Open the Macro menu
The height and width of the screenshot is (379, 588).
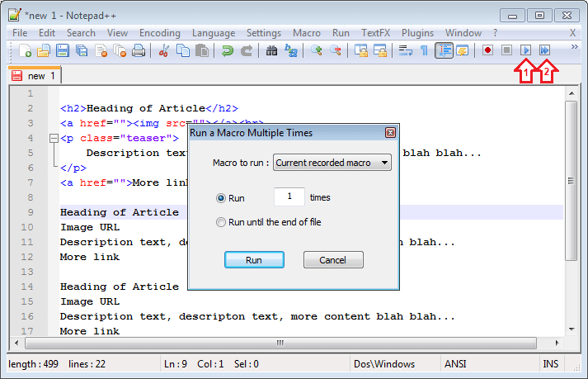(x=306, y=33)
